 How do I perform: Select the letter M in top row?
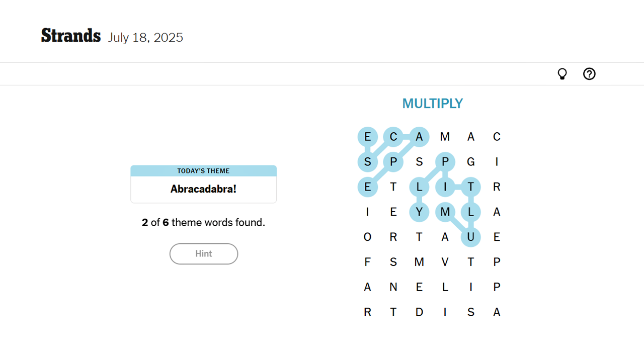[445, 136]
